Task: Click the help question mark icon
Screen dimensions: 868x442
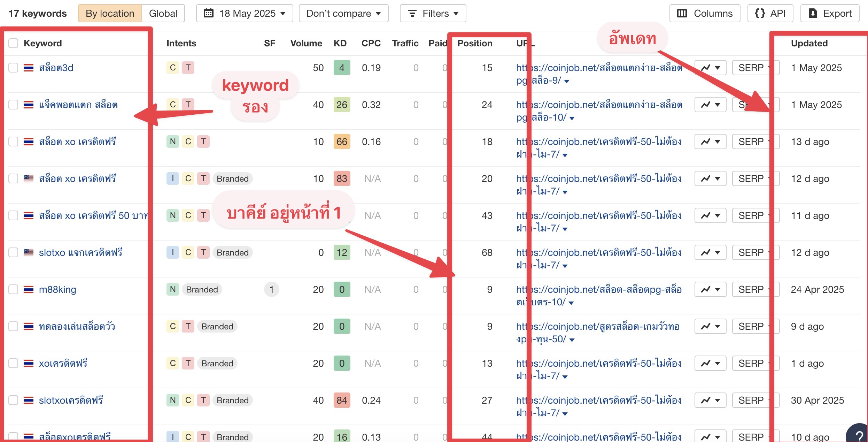Action: pyautogui.click(x=859, y=435)
